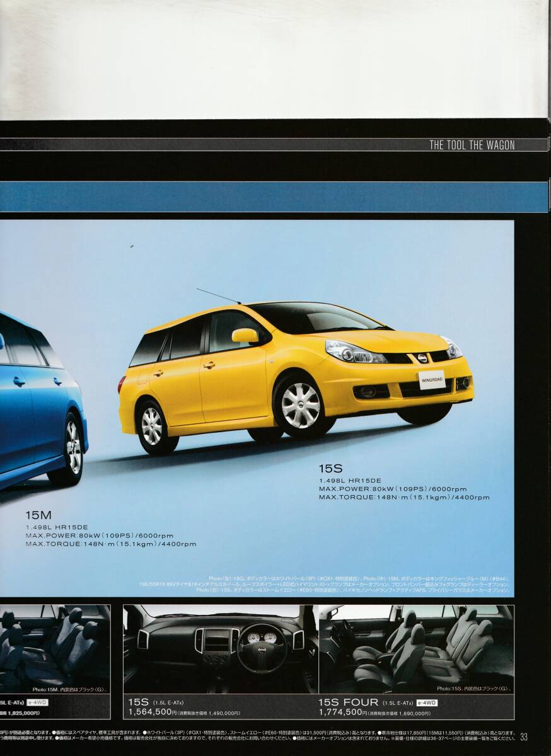Image resolution: width=551 pixels, height=756 pixels.
Task: Click the 1.498L HR15DE line under 15M
Action: [x=57, y=527]
